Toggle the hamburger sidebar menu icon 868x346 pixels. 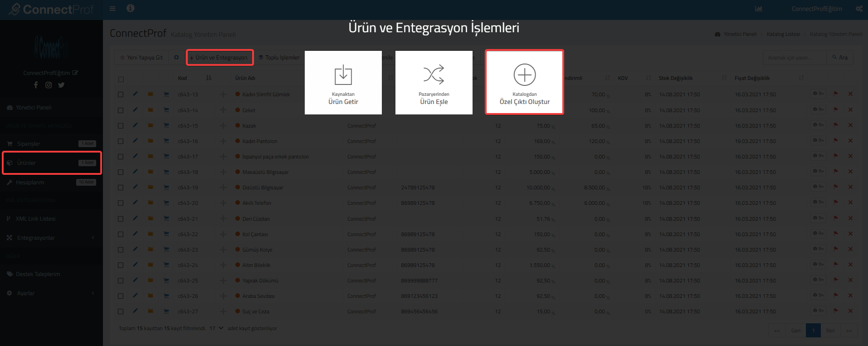(x=112, y=9)
